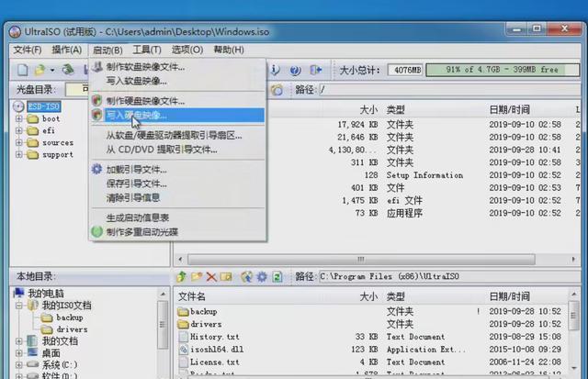The width and height of the screenshot is (588, 379).
Task: Expand the 桌面 tree node
Action: 18,352
